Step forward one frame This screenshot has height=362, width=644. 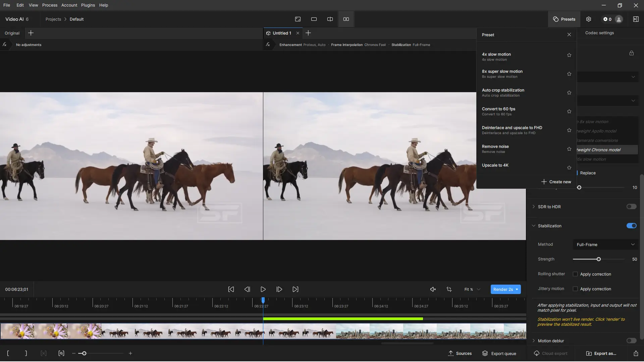(279, 289)
